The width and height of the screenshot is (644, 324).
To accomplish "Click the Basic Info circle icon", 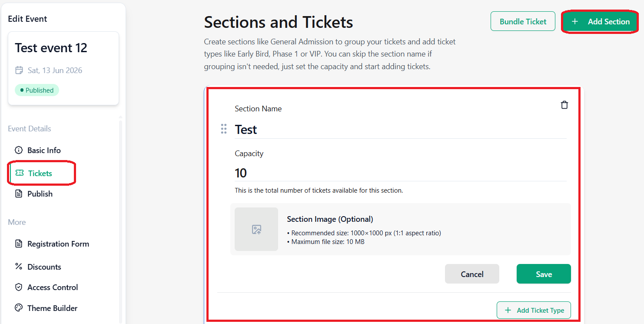I will coord(19,150).
